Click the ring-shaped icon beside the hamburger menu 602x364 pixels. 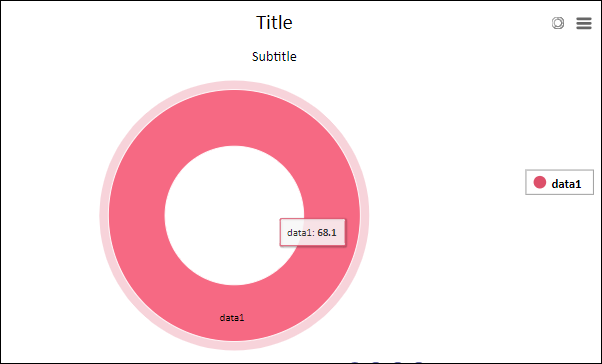pos(558,23)
